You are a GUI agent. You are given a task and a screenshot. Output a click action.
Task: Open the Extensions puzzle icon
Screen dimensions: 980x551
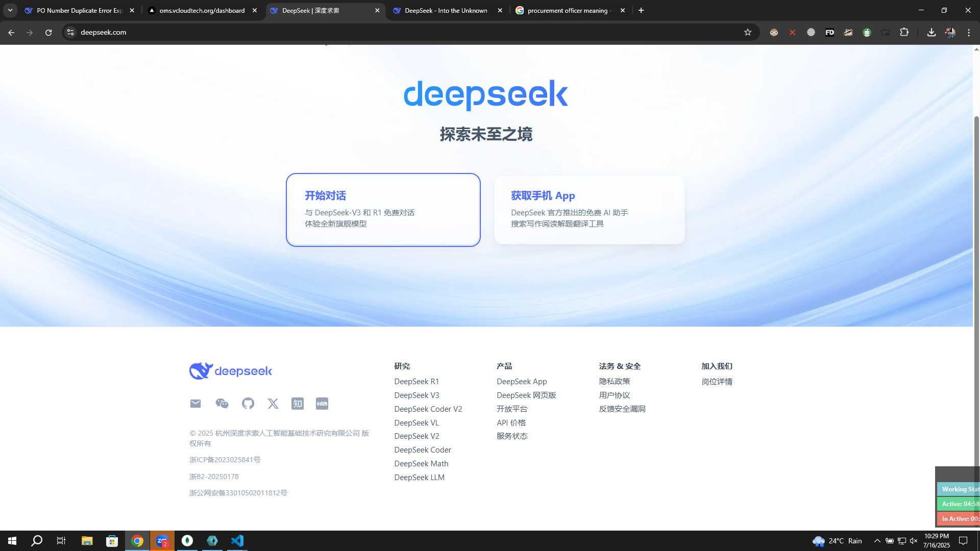(904, 32)
